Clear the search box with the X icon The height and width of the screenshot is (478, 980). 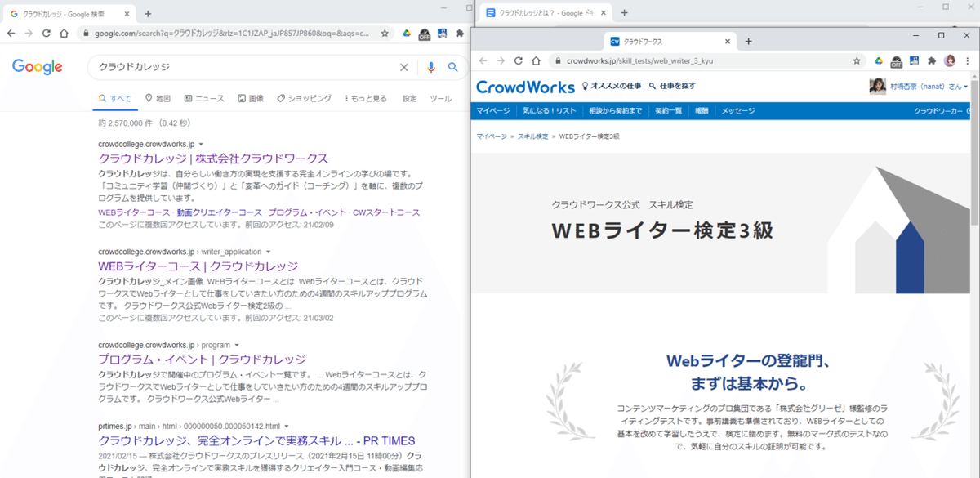(403, 67)
